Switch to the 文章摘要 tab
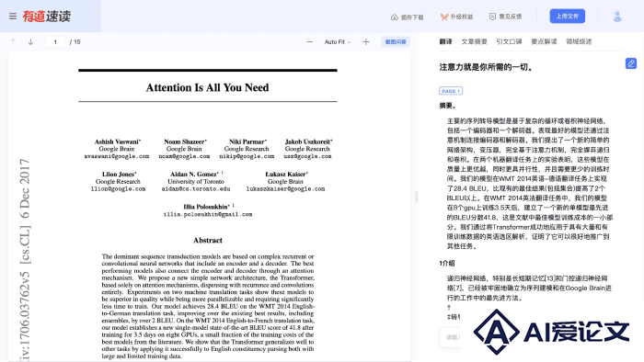Image resolution: width=644 pixels, height=362 pixels. point(474,41)
